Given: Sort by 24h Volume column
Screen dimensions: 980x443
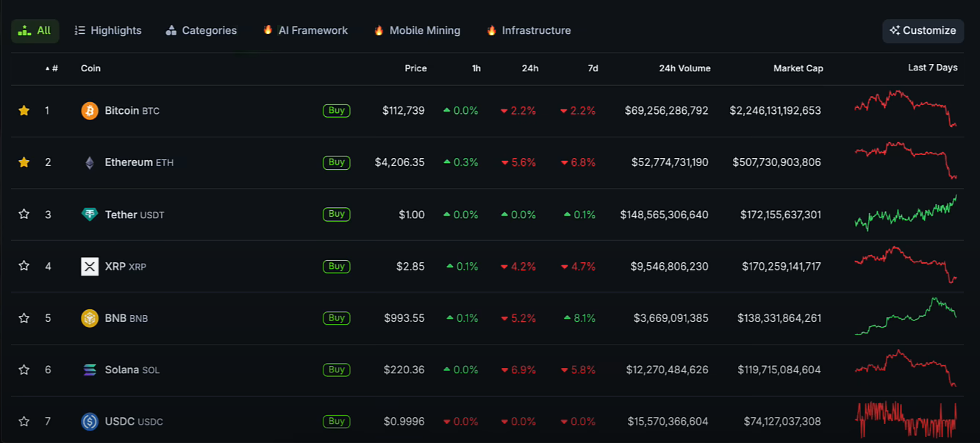Looking at the screenshot, I should pos(684,68).
